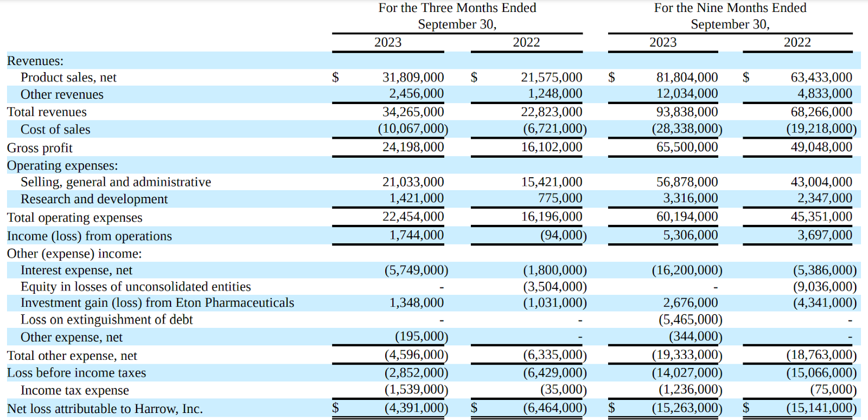Image resolution: width=868 pixels, height=420 pixels.
Task: Select the 'Other revenues' row label
Action: [62, 94]
